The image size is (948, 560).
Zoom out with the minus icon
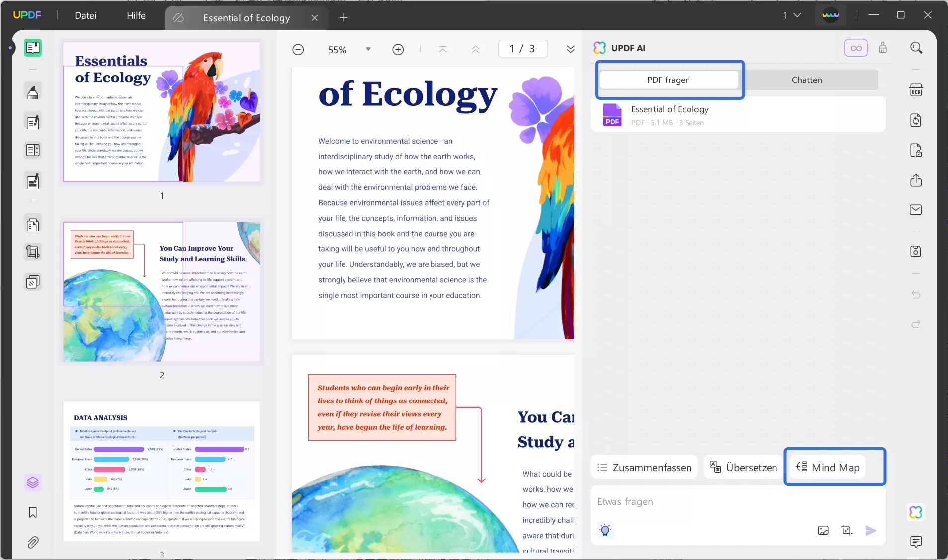[x=298, y=49]
